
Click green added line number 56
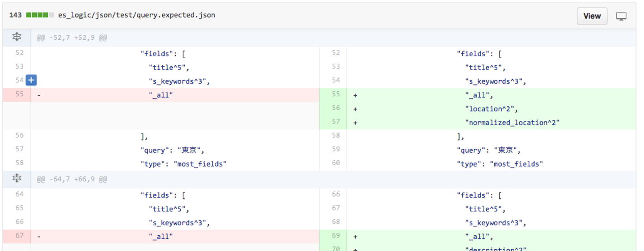pyautogui.click(x=335, y=108)
